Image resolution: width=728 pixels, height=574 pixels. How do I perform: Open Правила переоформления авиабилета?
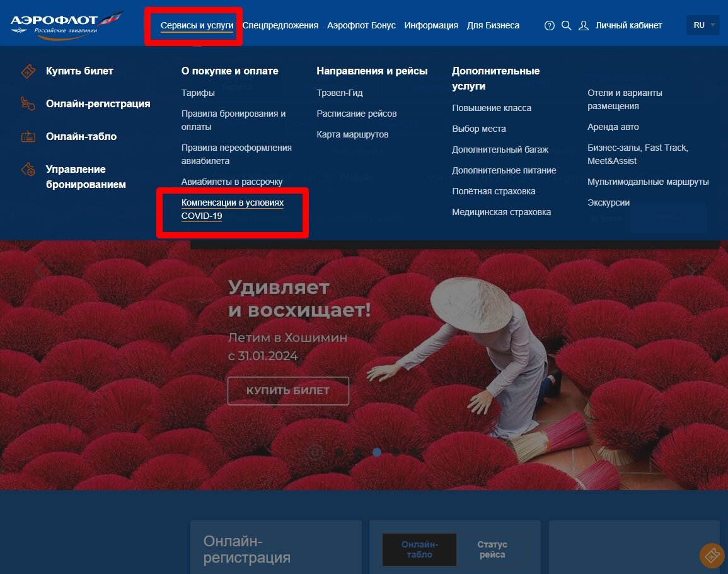click(236, 155)
